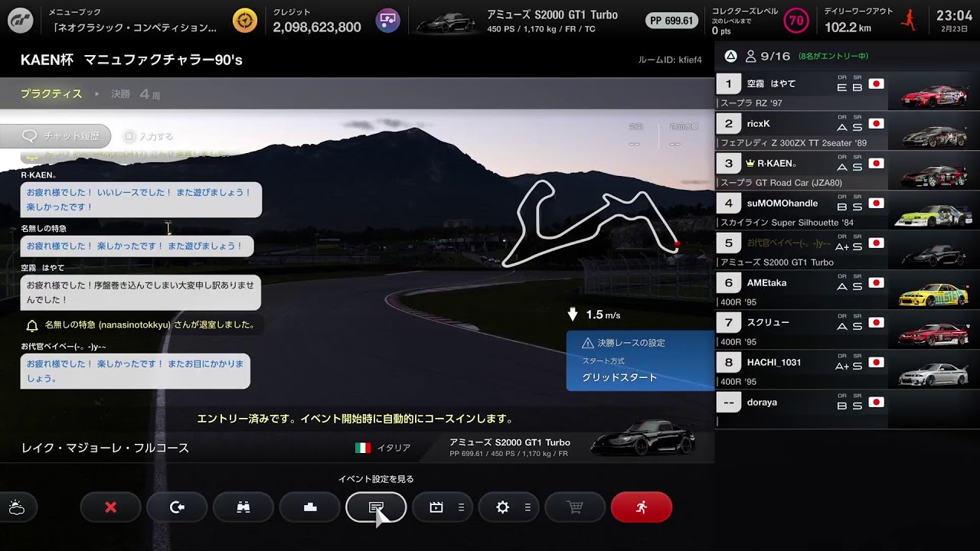The image size is (980, 551).
Task: Click the credits 2,098,623,800 display
Action: pyautogui.click(x=317, y=28)
